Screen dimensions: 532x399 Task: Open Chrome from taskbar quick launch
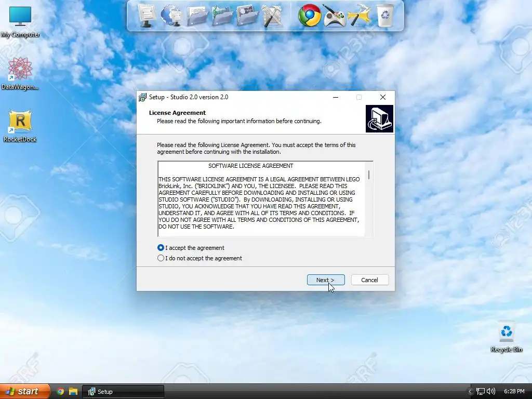click(60, 391)
